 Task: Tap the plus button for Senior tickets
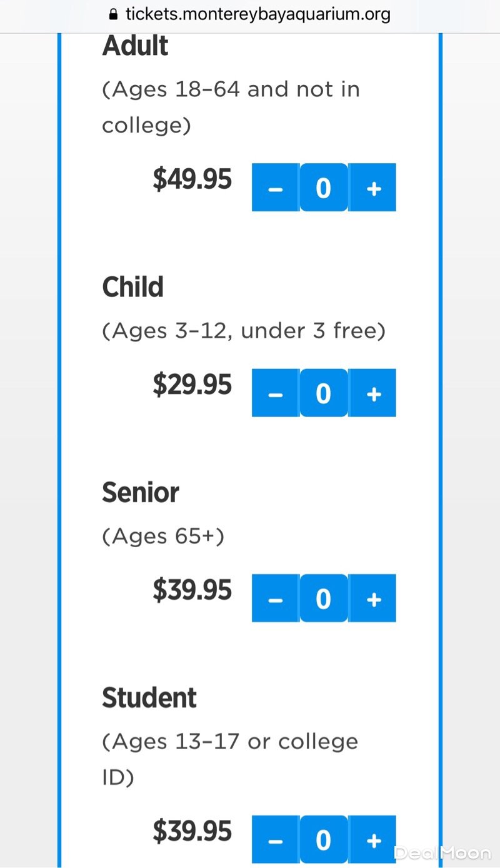373,598
